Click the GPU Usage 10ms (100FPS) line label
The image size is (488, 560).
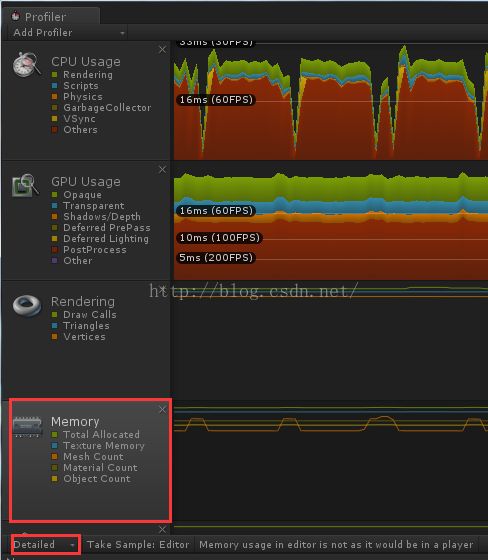219,238
